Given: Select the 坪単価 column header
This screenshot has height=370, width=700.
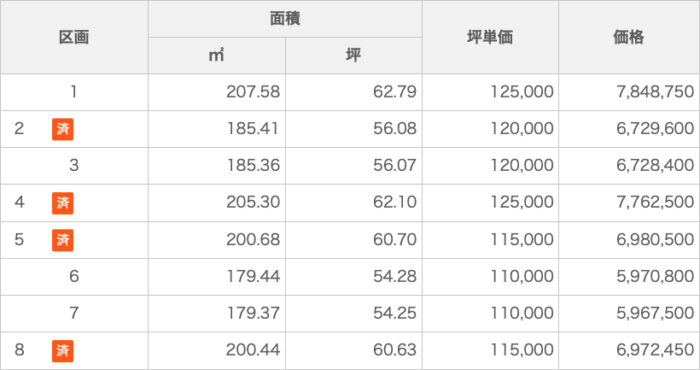Looking at the screenshot, I should click(490, 37).
